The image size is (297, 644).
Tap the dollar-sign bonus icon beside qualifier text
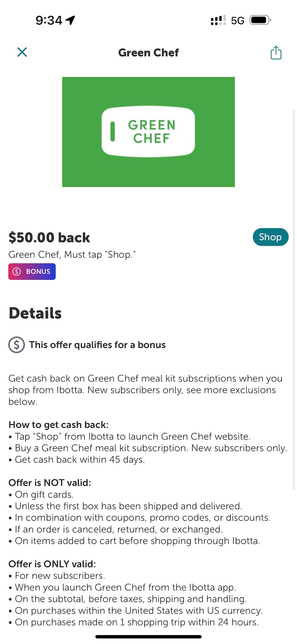[16, 345]
